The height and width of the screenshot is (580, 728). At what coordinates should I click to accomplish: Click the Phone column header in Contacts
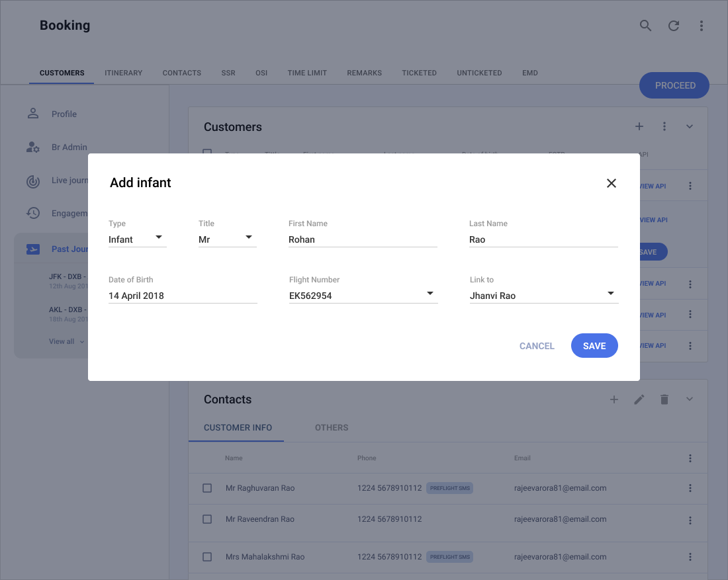[x=367, y=458]
